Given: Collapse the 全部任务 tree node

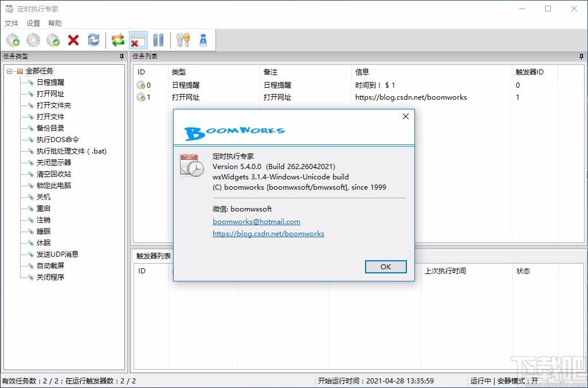Looking at the screenshot, I should pos(10,71).
